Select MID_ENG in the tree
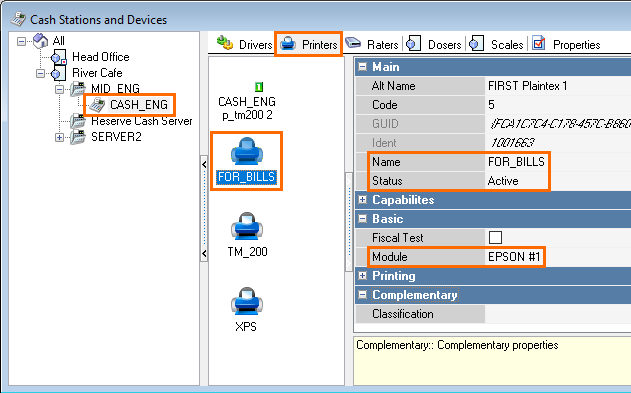The image size is (631, 393). pyautogui.click(x=115, y=88)
